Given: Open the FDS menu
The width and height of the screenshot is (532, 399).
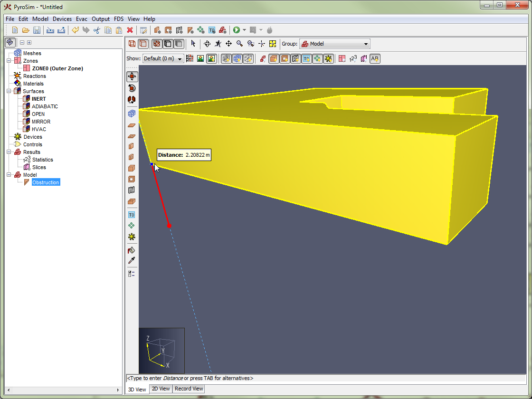Looking at the screenshot, I should coord(119,19).
